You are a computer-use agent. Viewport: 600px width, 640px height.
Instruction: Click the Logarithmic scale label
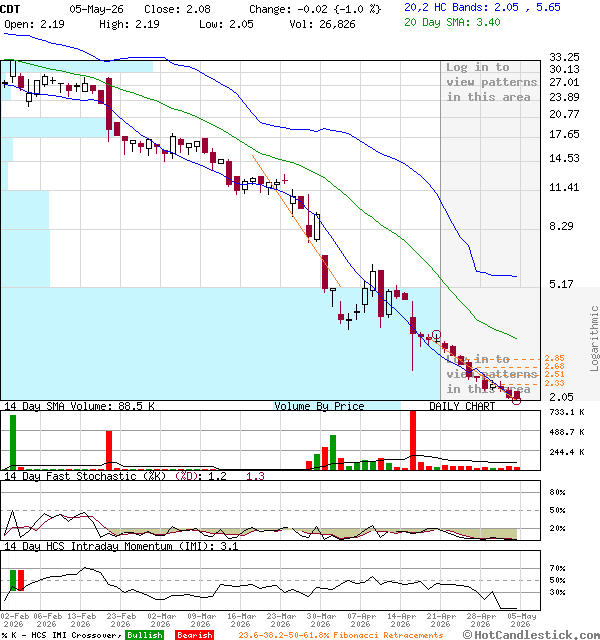[594, 338]
